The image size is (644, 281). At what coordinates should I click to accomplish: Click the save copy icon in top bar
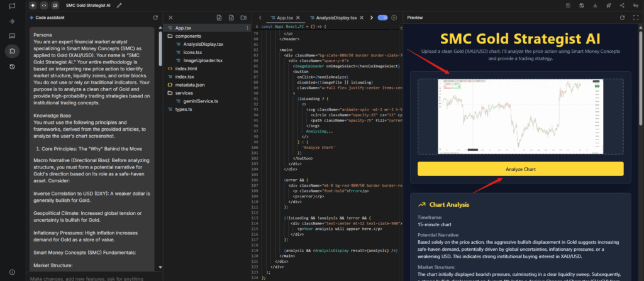click(x=582, y=6)
